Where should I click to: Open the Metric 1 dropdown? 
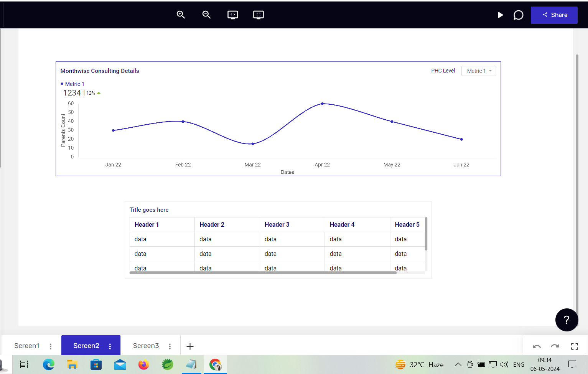point(479,71)
